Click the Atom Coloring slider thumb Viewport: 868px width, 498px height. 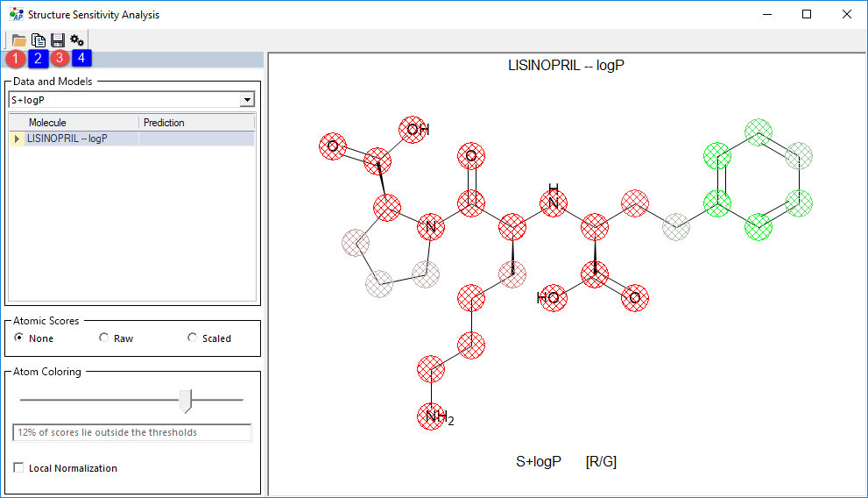(x=186, y=401)
